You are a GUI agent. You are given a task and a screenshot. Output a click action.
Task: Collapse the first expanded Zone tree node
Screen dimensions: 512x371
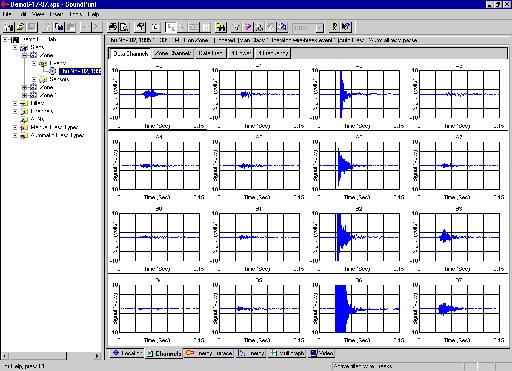pyautogui.click(x=24, y=55)
